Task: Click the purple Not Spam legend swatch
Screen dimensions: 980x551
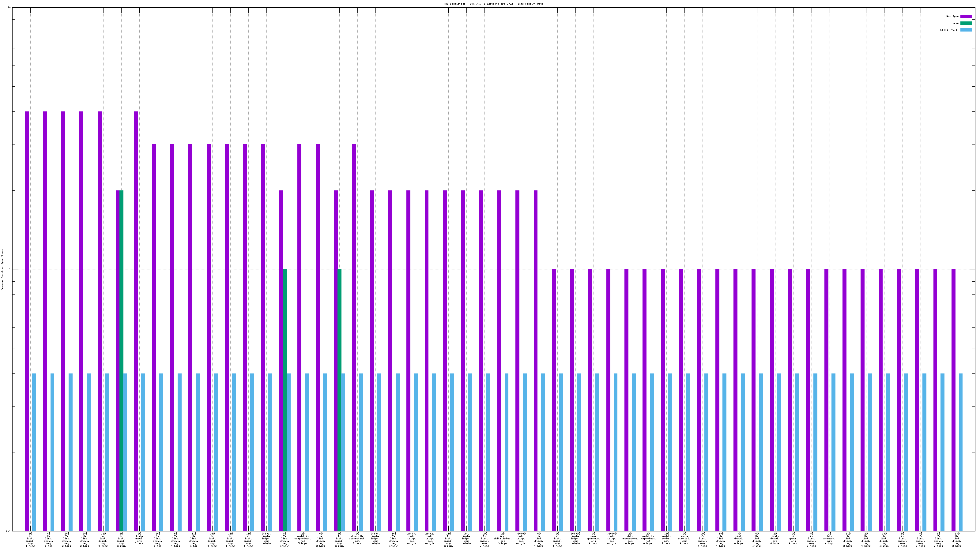Action: pos(966,16)
